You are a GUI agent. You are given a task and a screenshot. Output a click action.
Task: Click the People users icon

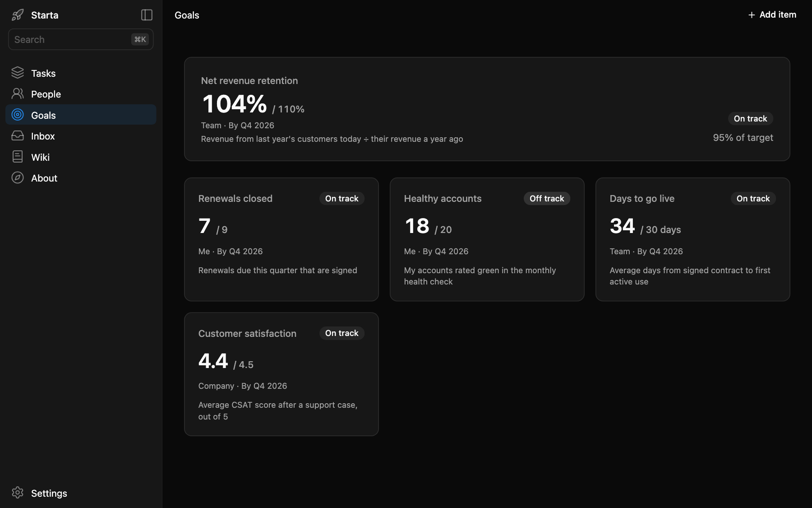(x=18, y=93)
